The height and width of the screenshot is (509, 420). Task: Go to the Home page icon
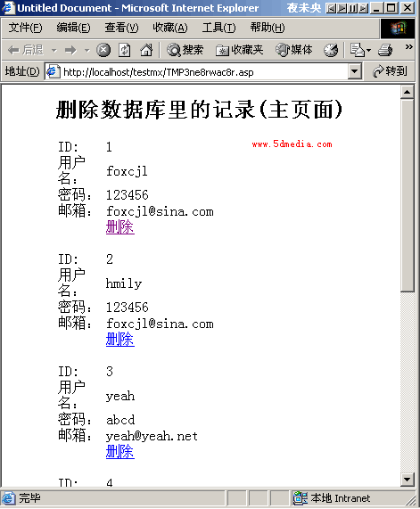(146, 50)
